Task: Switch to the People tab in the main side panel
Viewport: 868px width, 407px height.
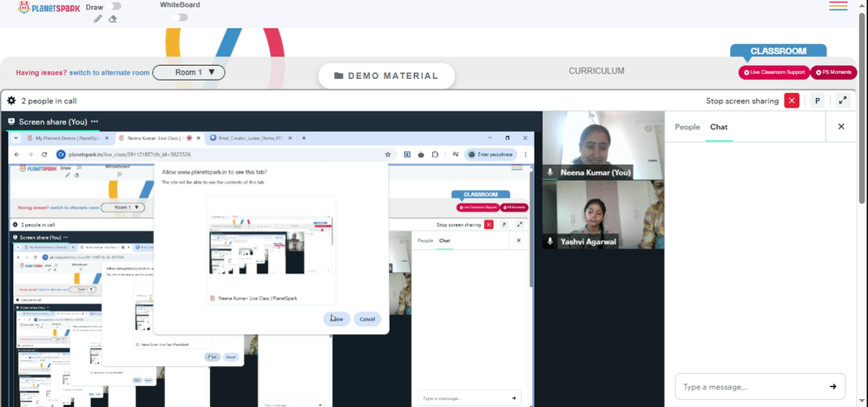Action: coord(687,127)
